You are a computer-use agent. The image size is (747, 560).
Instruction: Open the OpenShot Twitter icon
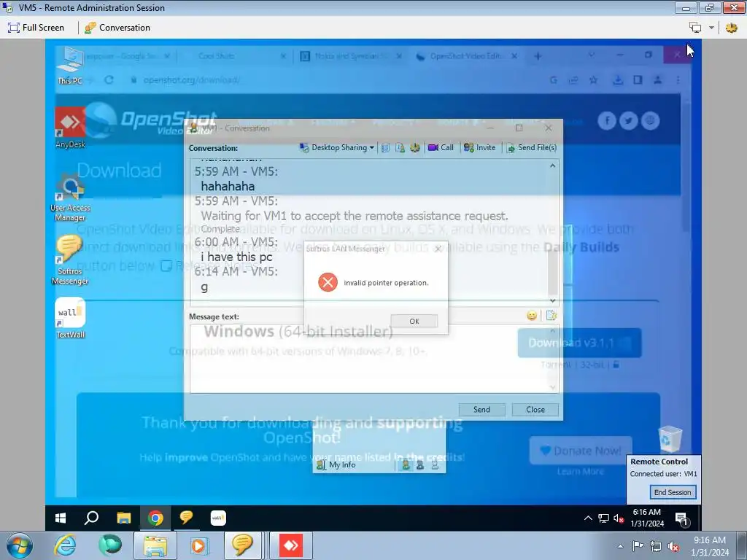tap(629, 120)
